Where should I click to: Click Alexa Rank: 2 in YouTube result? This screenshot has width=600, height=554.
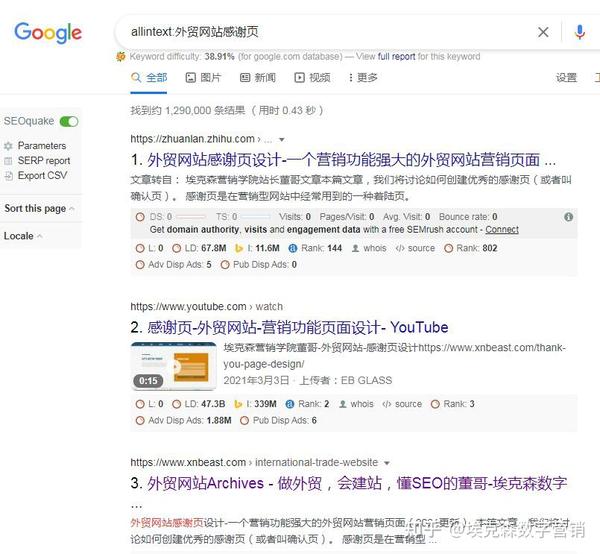click(307, 404)
